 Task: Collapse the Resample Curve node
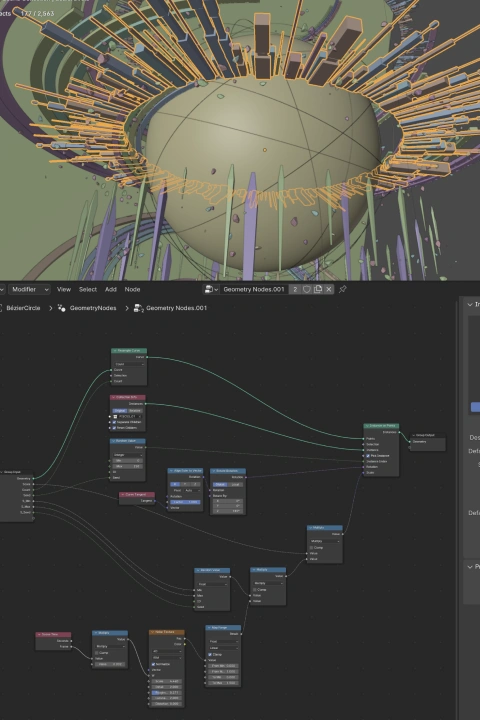(115, 351)
